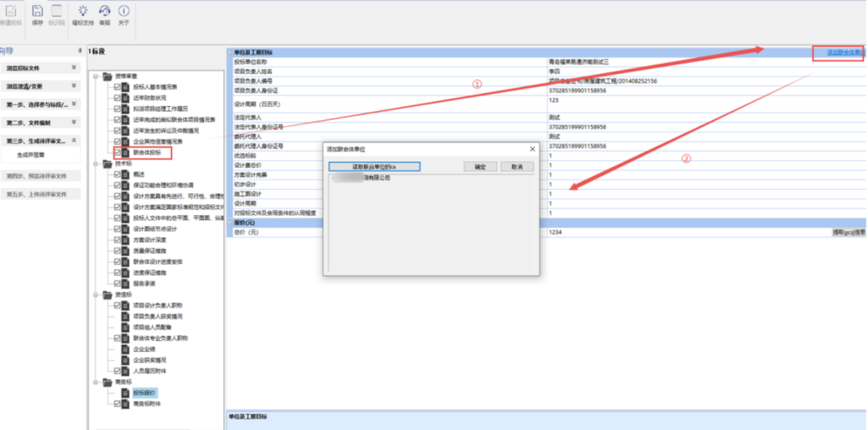This screenshot has height=430, width=868.
Task: Click document icon of 企业业绩
Action: click(125, 349)
